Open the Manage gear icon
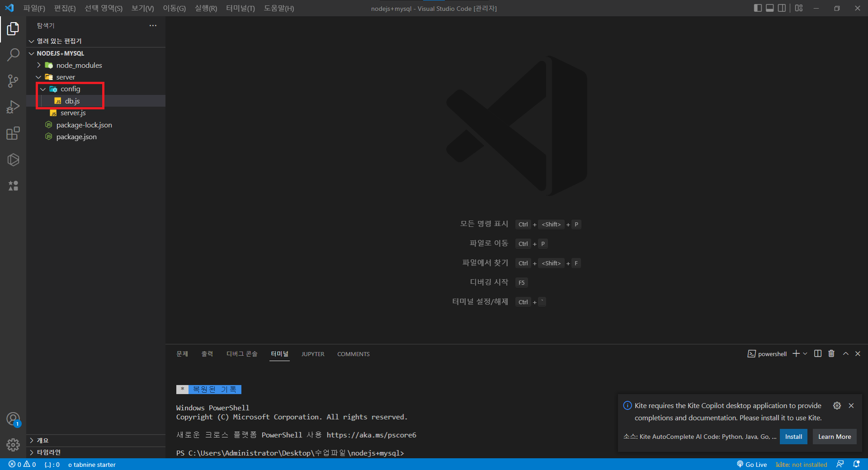The width and height of the screenshot is (868, 470). pyautogui.click(x=13, y=445)
